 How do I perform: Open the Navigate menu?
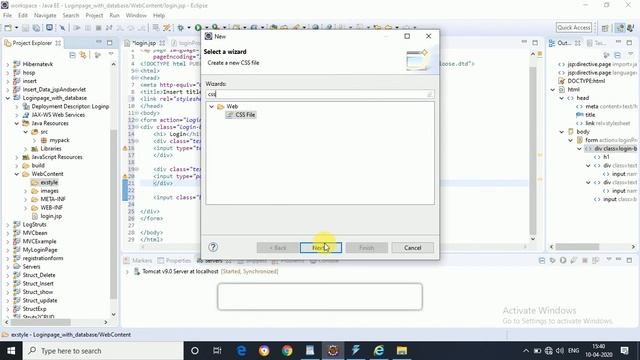coord(45,16)
